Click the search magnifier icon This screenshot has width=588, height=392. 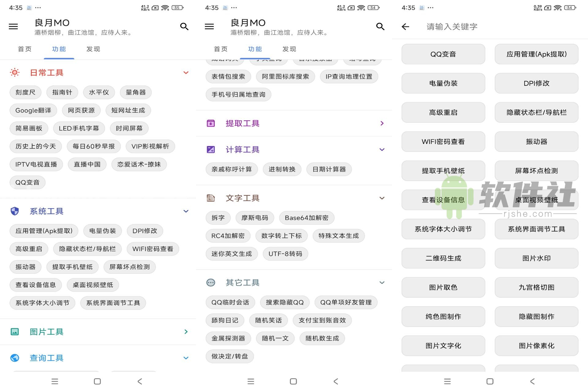(184, 26)
